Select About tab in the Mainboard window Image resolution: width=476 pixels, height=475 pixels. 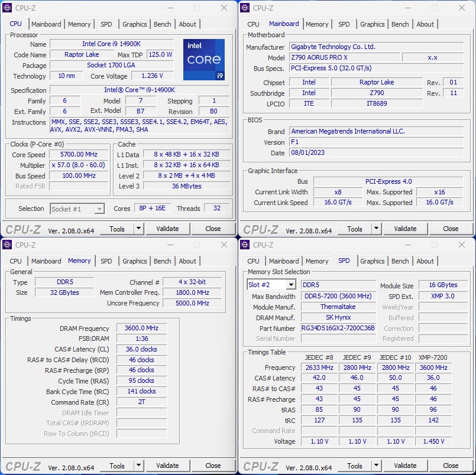pos(425,24)
